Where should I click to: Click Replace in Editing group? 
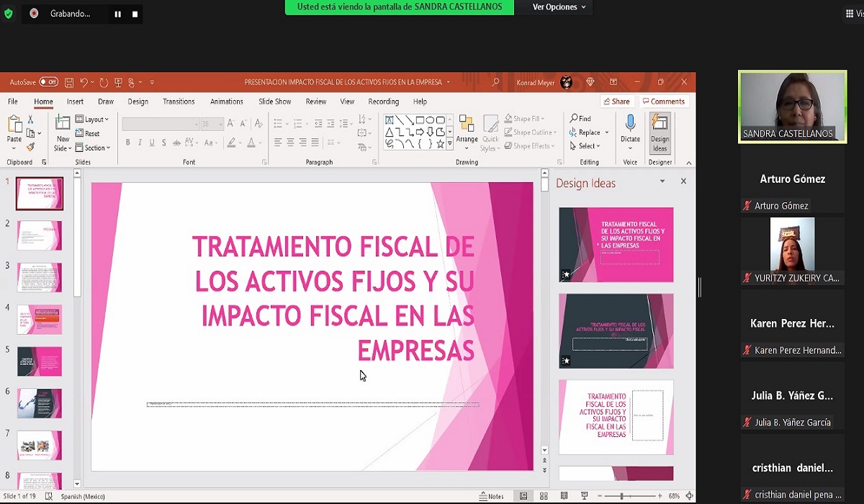point(589,132)
